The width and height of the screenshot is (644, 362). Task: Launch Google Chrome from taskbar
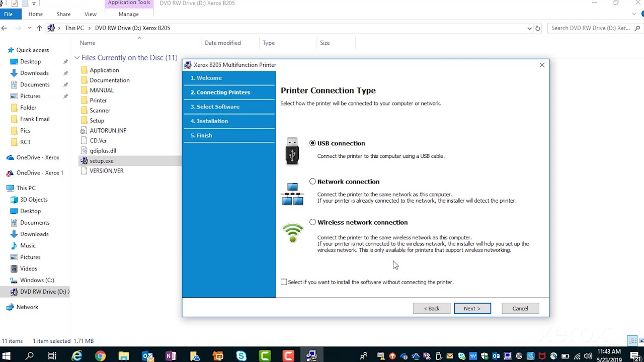100,356
